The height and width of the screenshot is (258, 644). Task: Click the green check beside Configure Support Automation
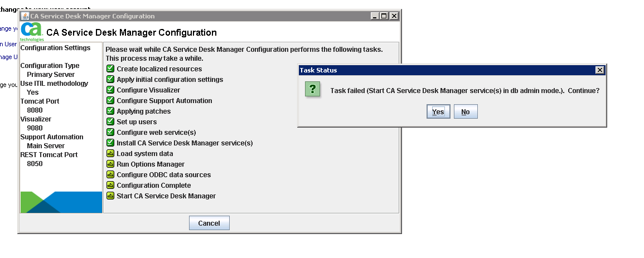(x=110, y=100)
